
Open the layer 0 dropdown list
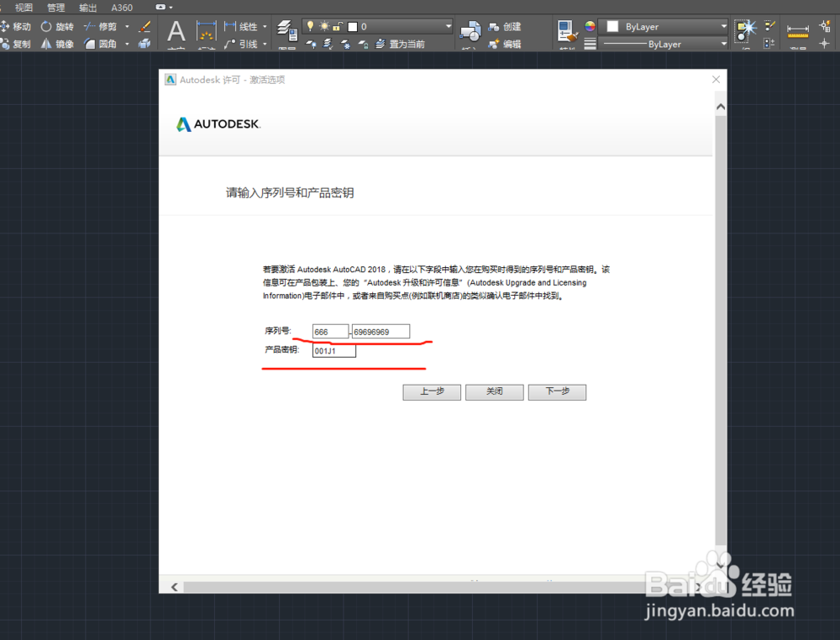pos(449,26)
